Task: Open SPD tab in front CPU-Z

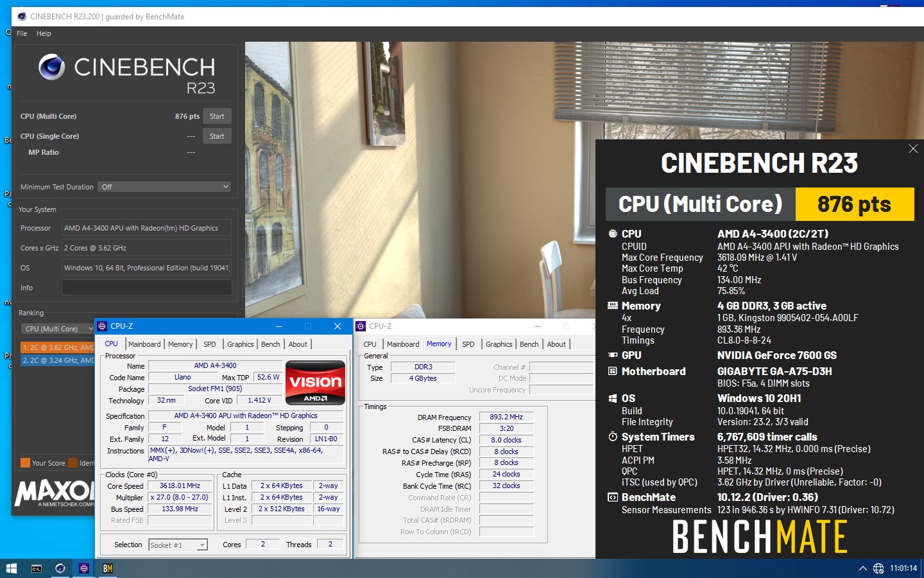Action: click(x=210, y=344)
